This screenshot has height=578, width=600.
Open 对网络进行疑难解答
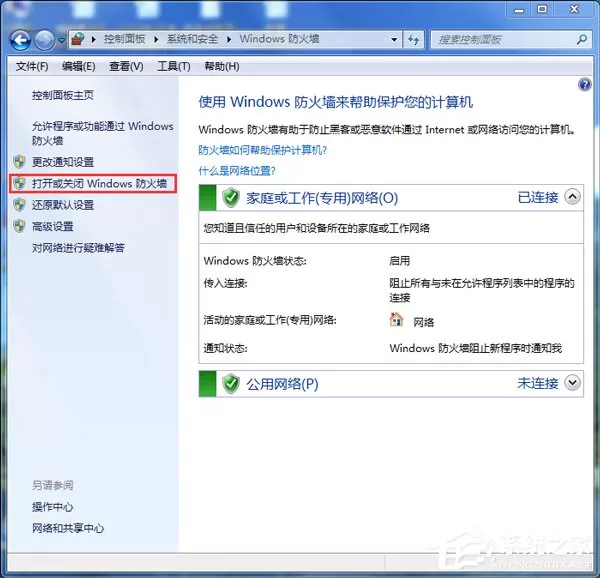point(78,248)
